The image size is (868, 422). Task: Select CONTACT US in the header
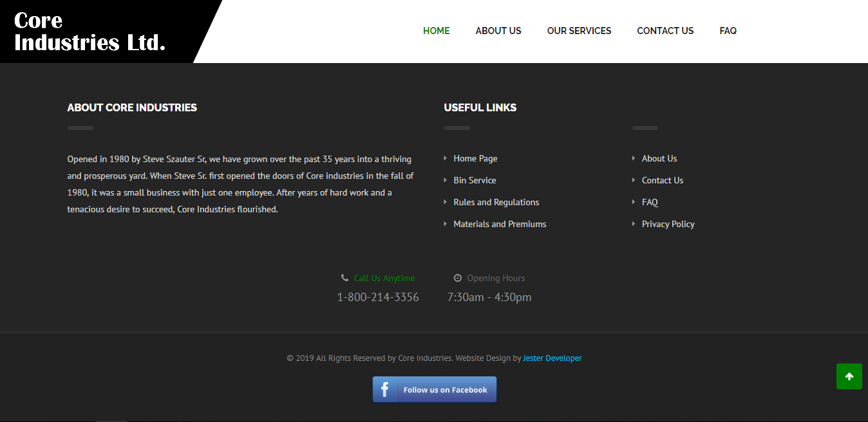tap(665, 31)
